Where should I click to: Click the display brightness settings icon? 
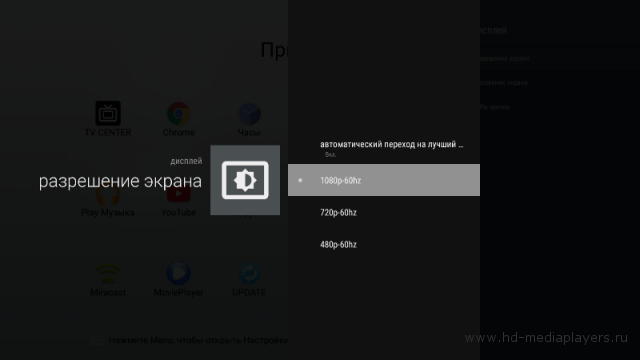[245, 180]
